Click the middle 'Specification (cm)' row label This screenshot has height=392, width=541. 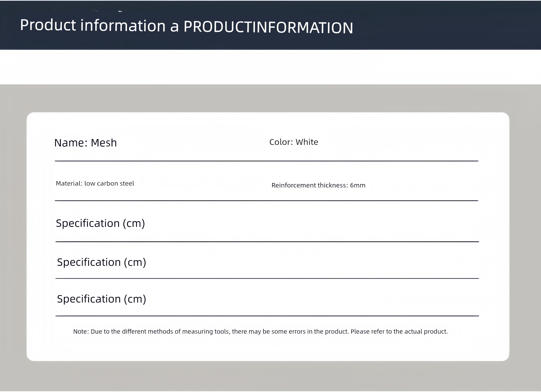click(x=101, y=262)
